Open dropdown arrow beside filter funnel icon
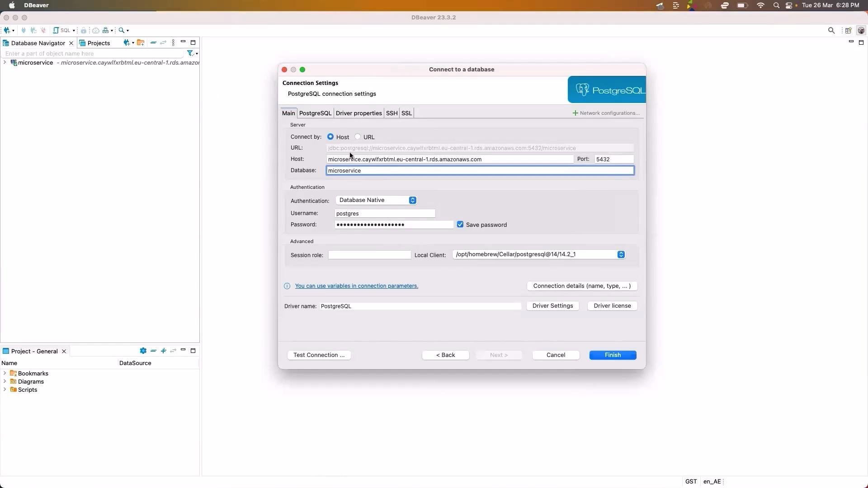This screenshot has height=488, width=868. [197, 54]
